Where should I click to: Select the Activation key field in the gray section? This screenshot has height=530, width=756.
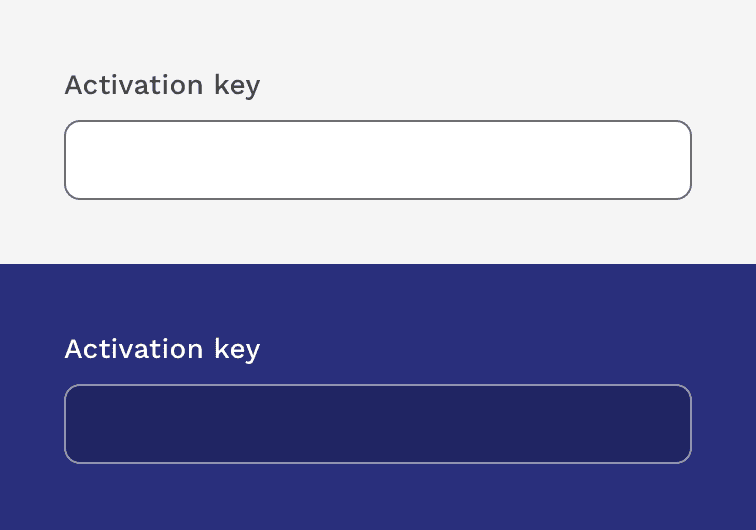point(378,160)
